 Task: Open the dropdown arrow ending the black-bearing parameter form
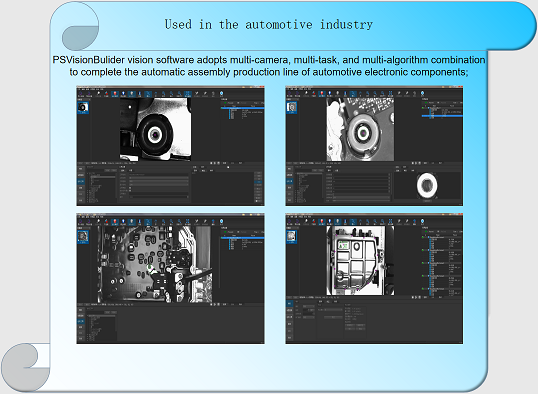[x=187, y=197]
